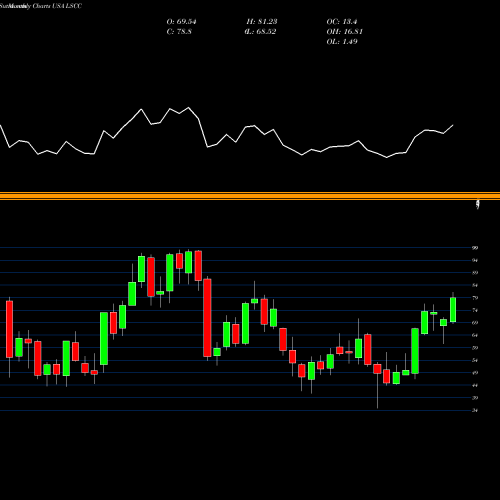Click the 79 price axis label
This screenshot has width=500, height=500.
[x=475, y=298]
